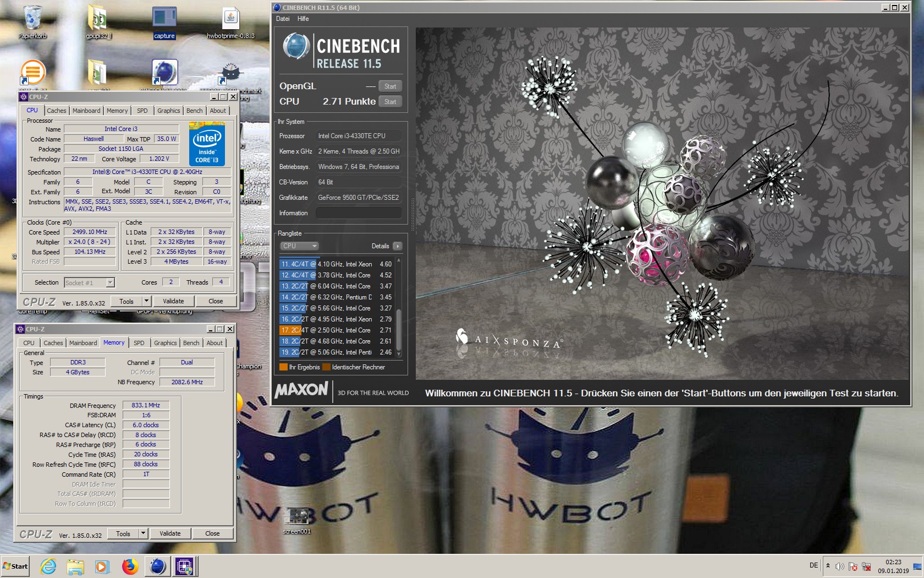Switch to Caches tab in top CPU-Z window
Screen dimensions: 924x578
point(56,111)
